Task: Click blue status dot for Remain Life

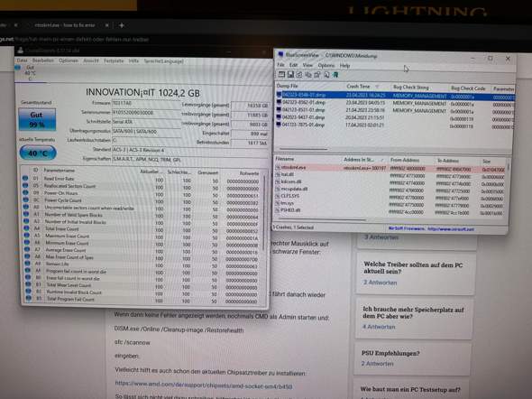Action: click(x=27, y=264)
